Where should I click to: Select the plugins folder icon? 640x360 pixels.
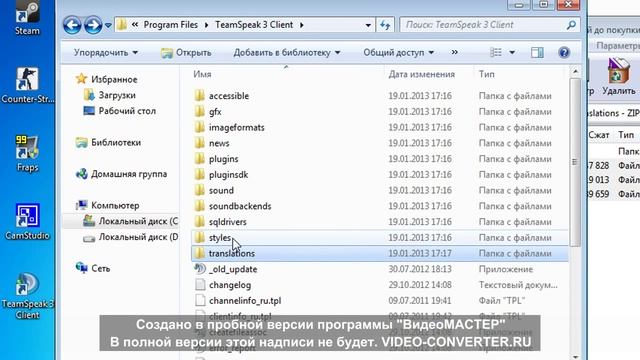[x=200, y=159]
